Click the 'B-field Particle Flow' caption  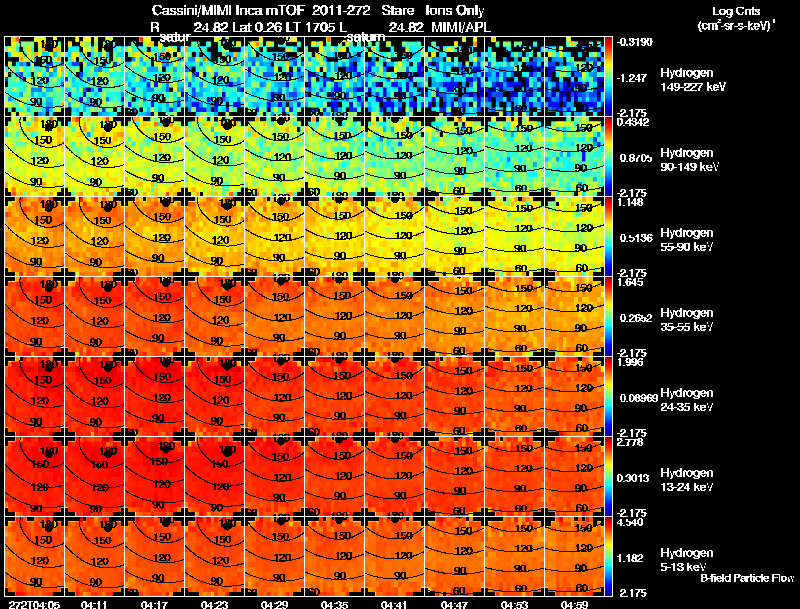(747, 578)
